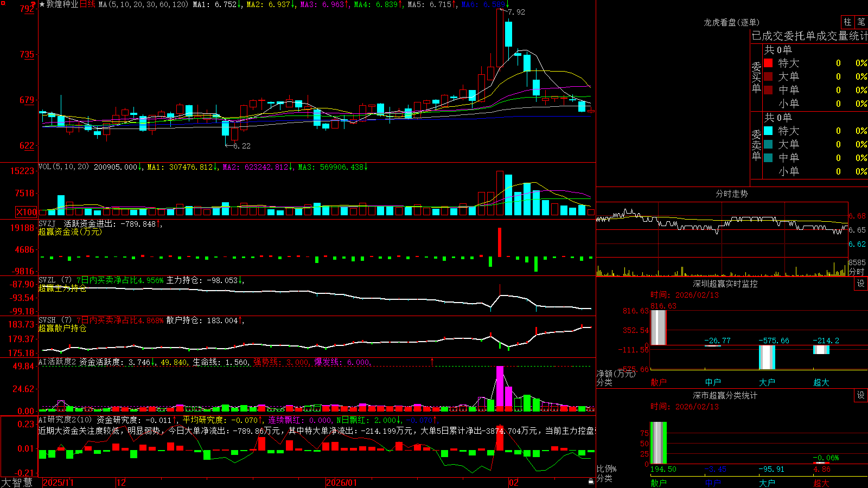Click the red arrow marker in AI活跃度 panel
Image resolution: width=868 pixels, height=488 pixels.
click(x=432, y=361)
